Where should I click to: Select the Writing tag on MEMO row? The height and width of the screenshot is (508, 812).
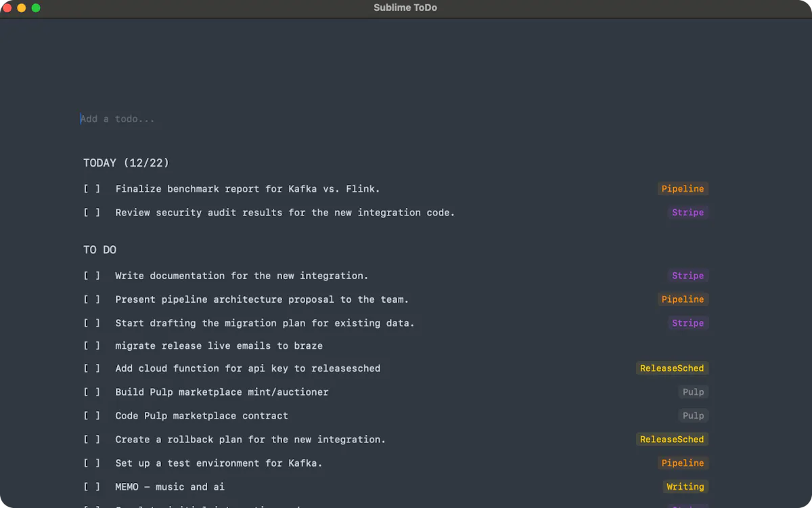coord(685,487)
